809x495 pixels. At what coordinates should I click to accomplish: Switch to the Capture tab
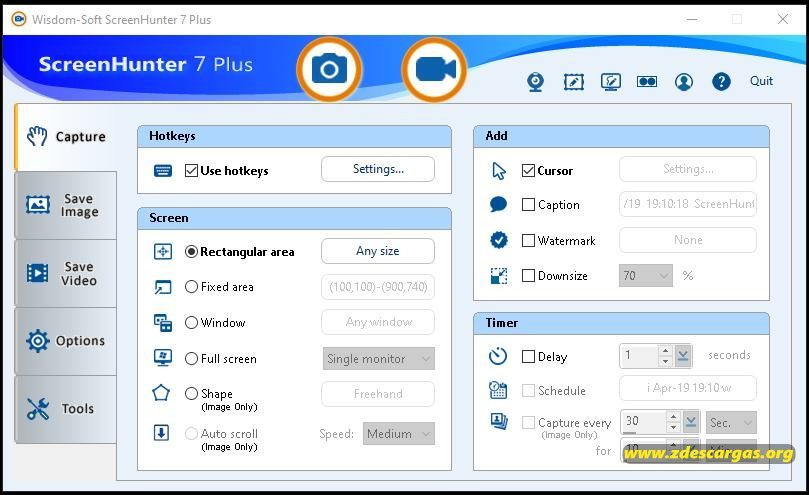(66, 137)
